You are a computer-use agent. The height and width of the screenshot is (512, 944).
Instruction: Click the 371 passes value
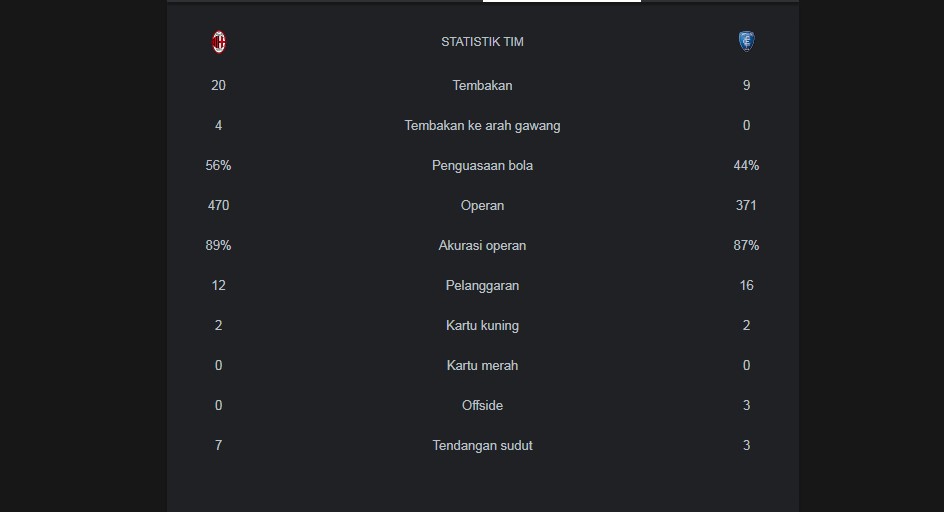point(747,205)
